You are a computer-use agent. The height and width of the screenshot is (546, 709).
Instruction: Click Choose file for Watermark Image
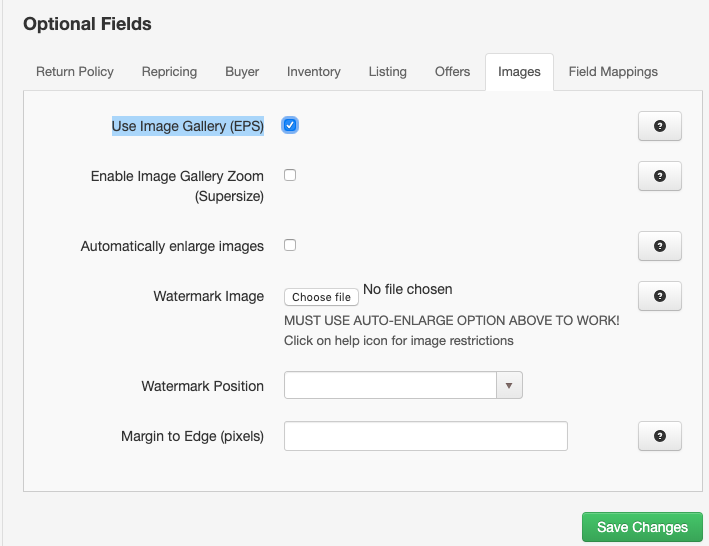point(321,297)
